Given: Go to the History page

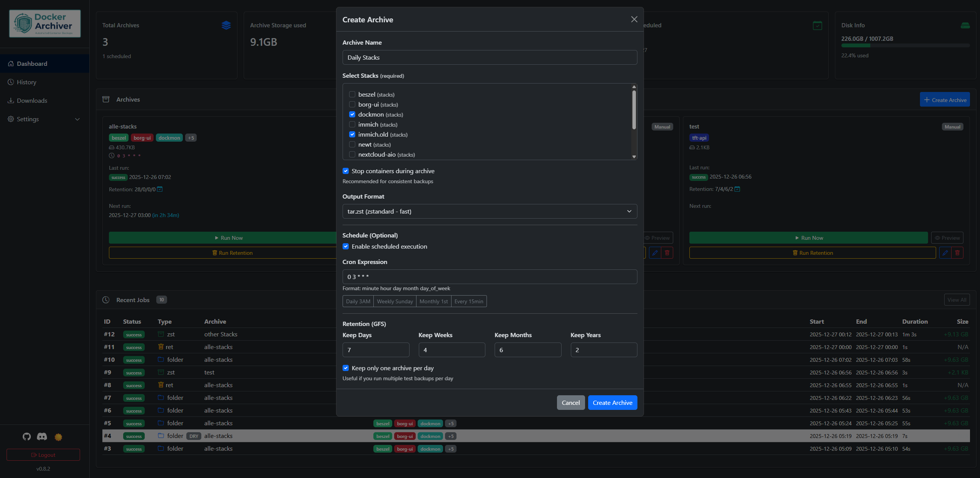Looking at the screenshot, I should pos(27,82).
